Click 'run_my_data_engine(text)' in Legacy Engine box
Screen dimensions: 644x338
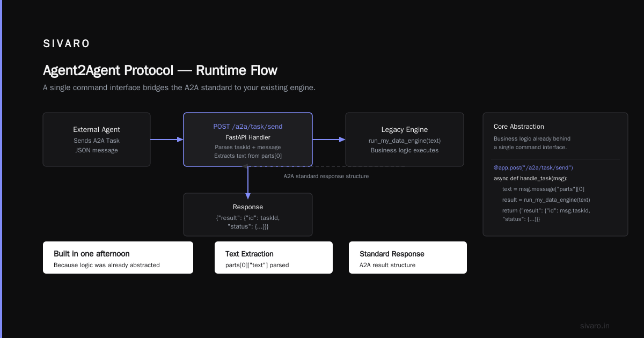click(405, 141)
